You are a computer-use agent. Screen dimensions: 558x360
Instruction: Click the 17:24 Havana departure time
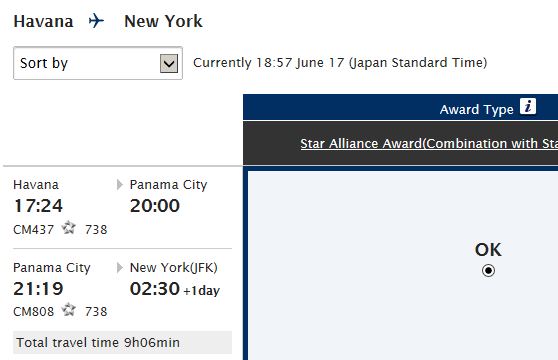[38, 206]
